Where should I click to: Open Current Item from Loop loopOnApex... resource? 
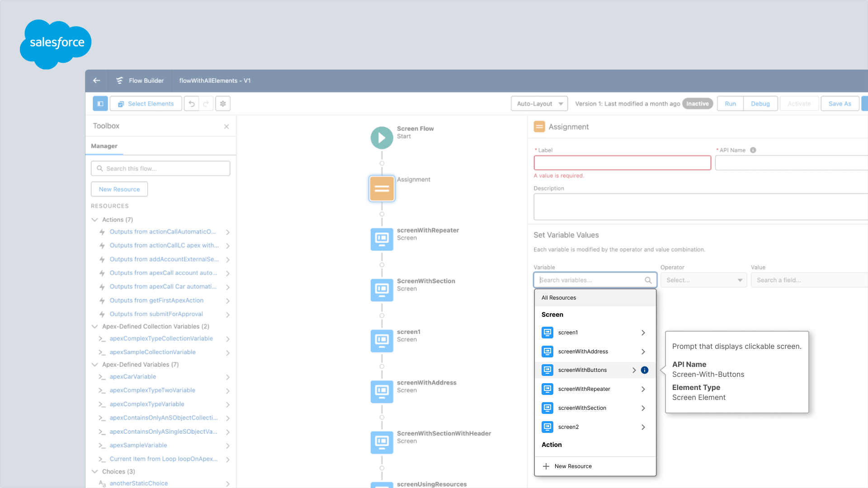click(164, 459)
